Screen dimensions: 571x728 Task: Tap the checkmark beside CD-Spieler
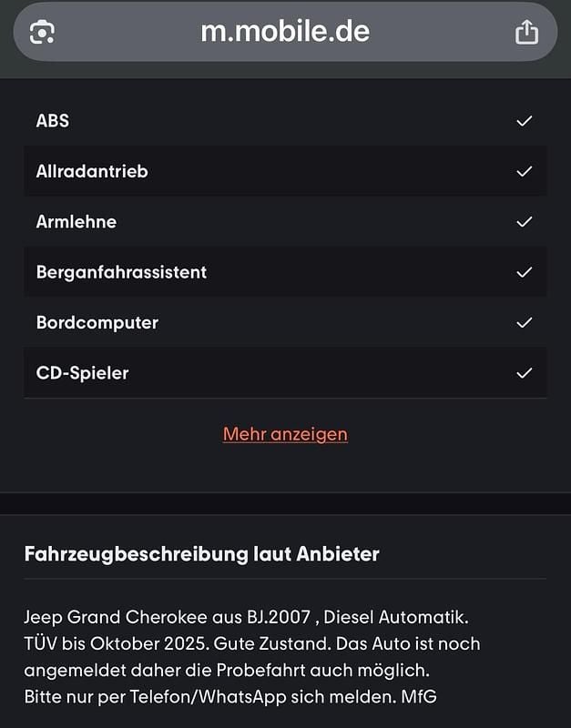[x=524, y=373]
